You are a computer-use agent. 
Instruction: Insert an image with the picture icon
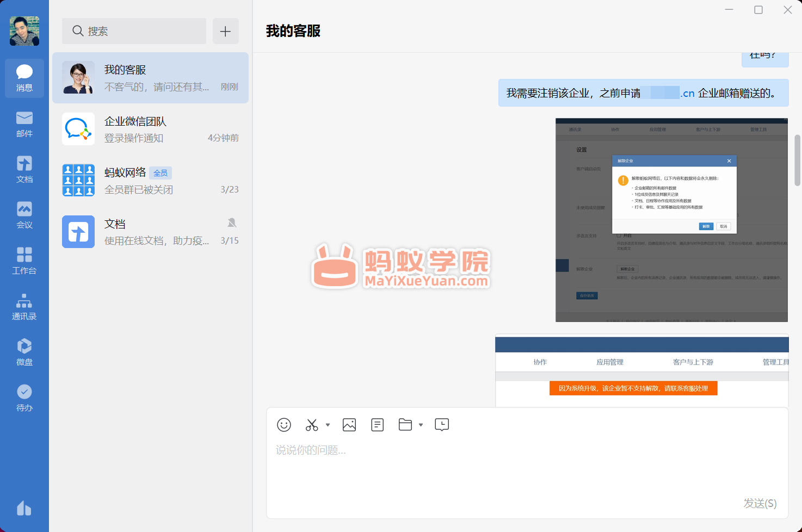[x=349, y=425]
